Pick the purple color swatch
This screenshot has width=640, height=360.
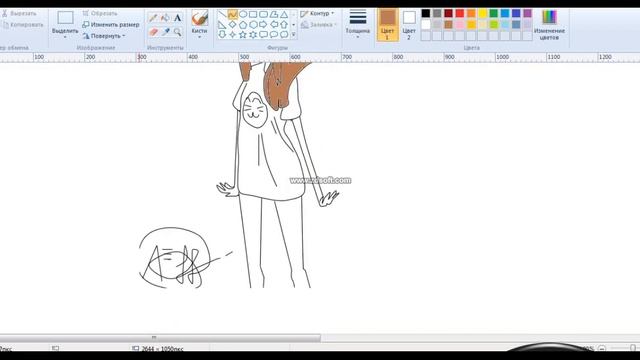point(527,13)
